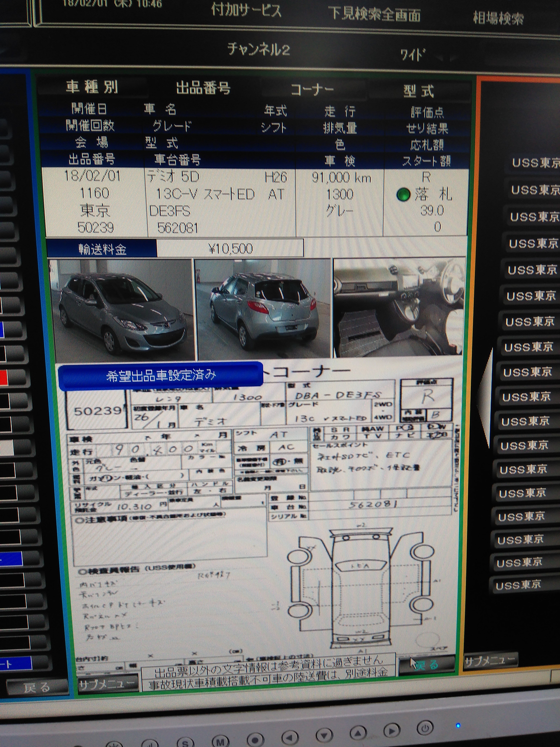Open 下見検索全画面 from top menu
This screenshot has width=560, height=747.
374,15
